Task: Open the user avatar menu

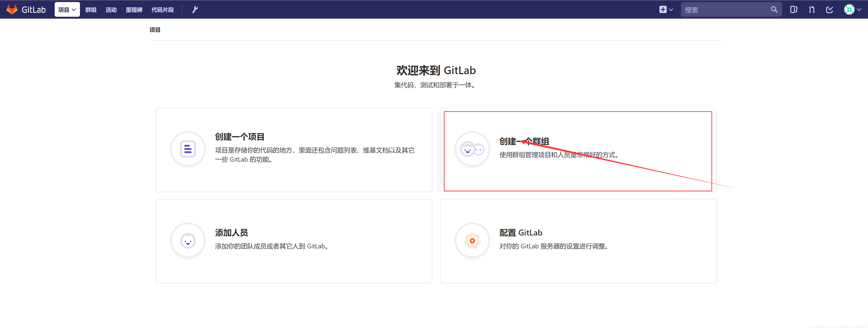Action: point(853,9)
